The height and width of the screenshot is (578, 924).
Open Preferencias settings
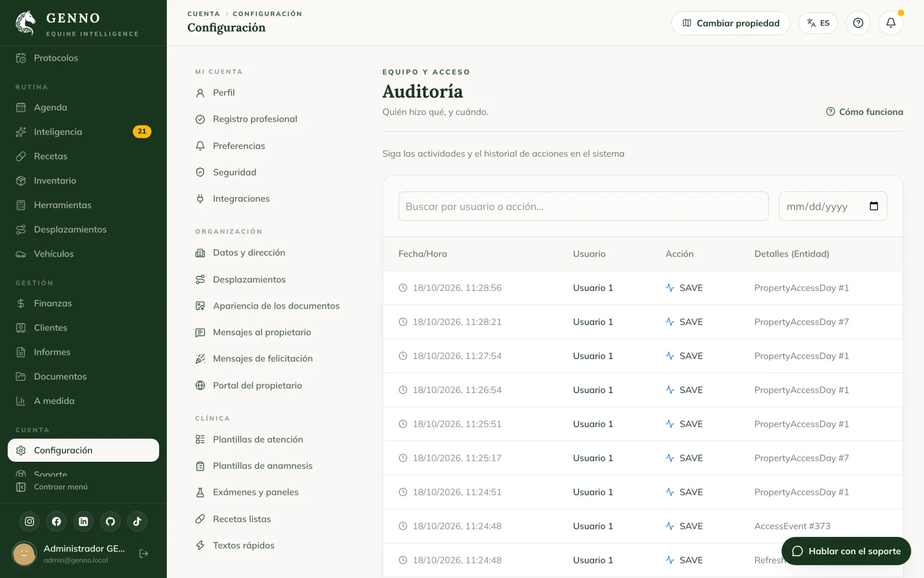coord(230,146)
